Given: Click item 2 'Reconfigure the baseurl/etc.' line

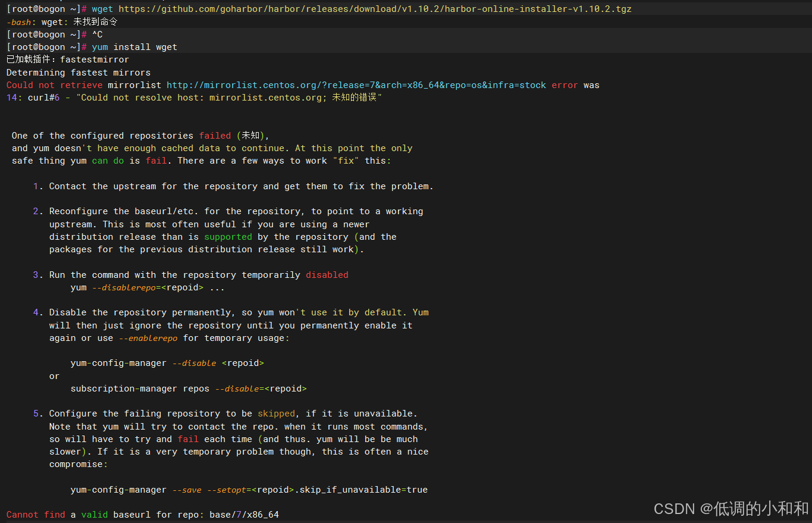Looking at the screenshot, I should coord(228,211).
